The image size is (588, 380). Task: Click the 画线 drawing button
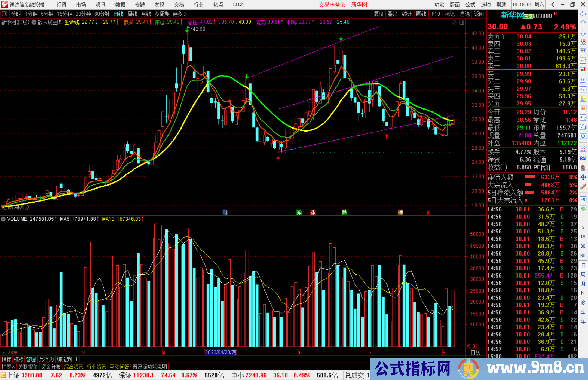point(421,14)
